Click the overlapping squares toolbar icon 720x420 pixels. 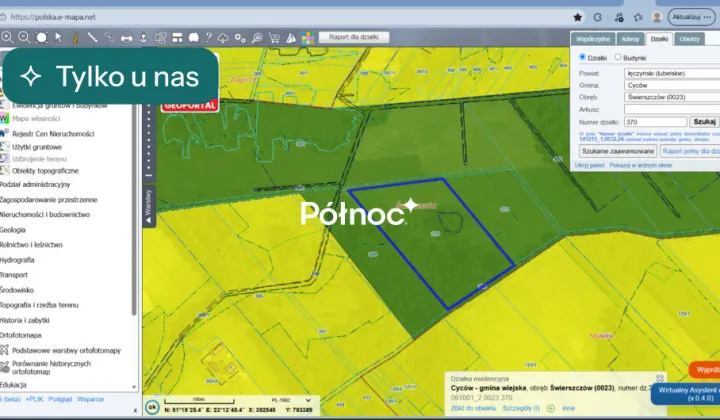point(160,38)
